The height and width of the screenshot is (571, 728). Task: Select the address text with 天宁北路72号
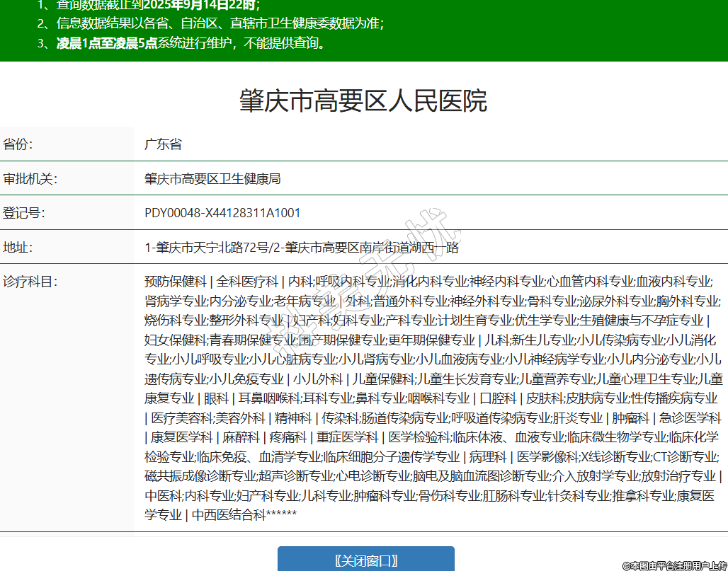[x=302, y=248]
